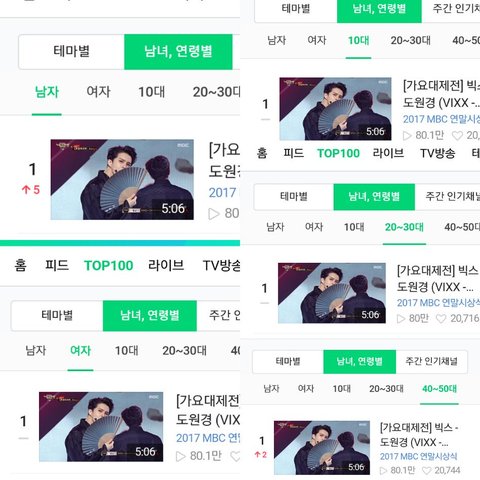Viewport: 480px width, 480px height.
Task: Select the green highlighted 40~50대 tab
Action: [439, 389]
